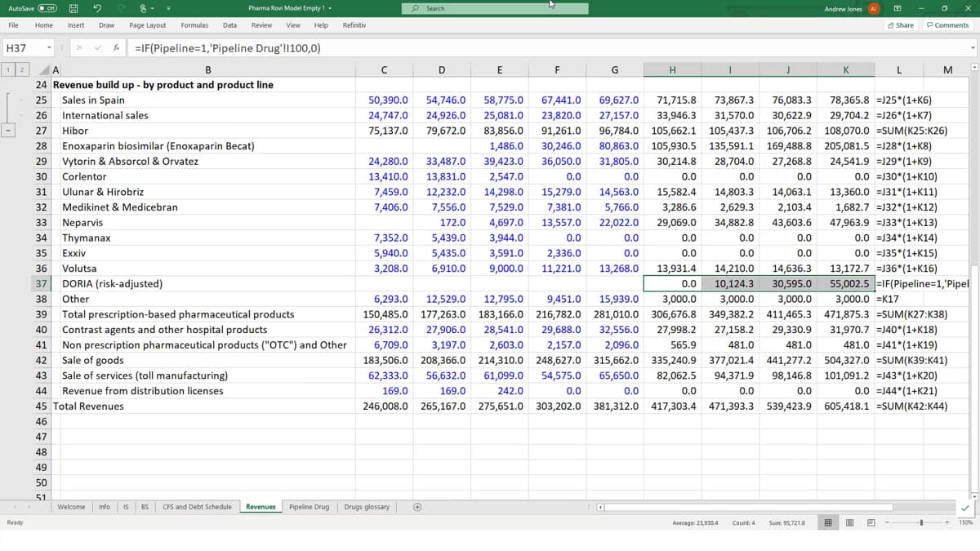Click the Enter checkmark formula bar icon
Viewport: 980px width, 551px height.
(x=96, y=48)
